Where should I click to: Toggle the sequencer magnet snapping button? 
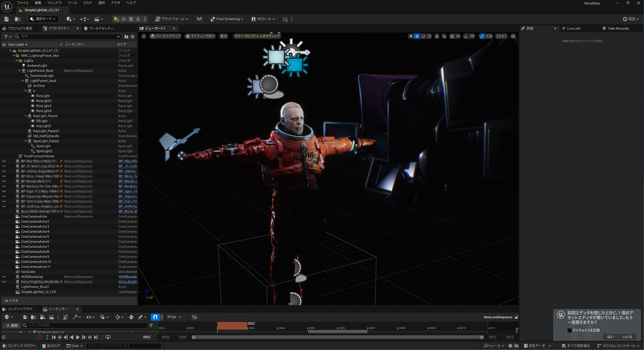[155, 317]
